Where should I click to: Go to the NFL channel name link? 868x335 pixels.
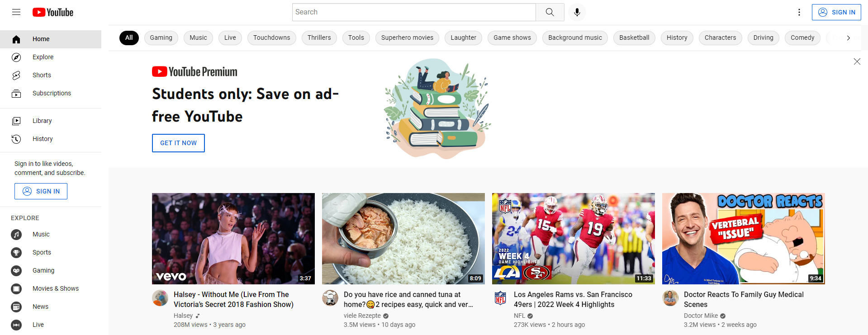click(x=519, y=316)
